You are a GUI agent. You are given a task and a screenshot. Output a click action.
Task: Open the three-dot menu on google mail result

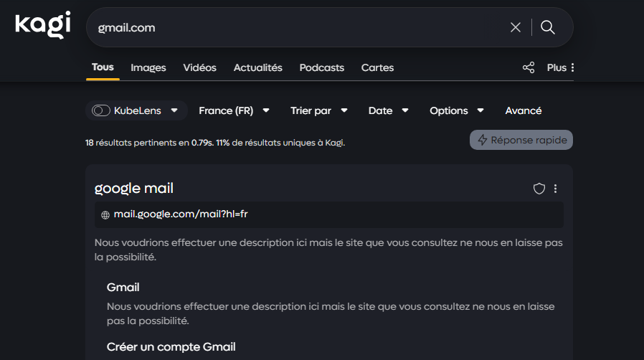click(556, 189)
